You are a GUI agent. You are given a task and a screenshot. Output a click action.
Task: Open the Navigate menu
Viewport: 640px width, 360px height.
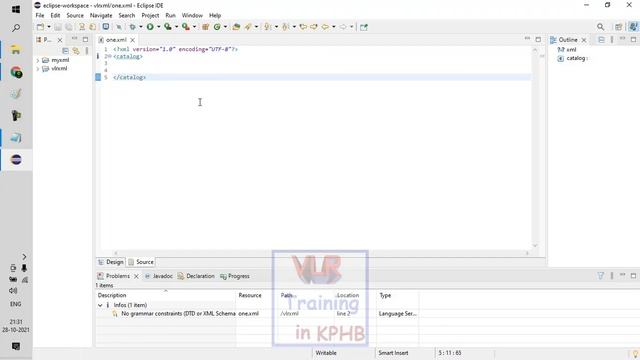(101, 16)
